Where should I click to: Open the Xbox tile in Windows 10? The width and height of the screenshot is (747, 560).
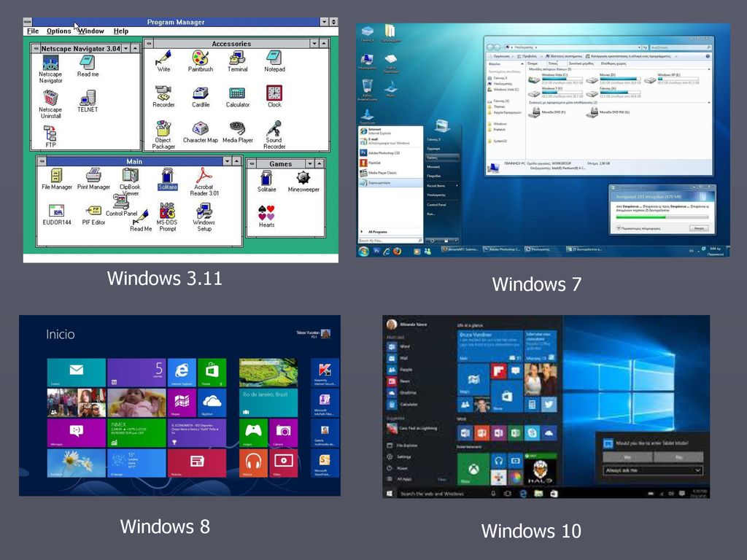(x=473, y=469)
